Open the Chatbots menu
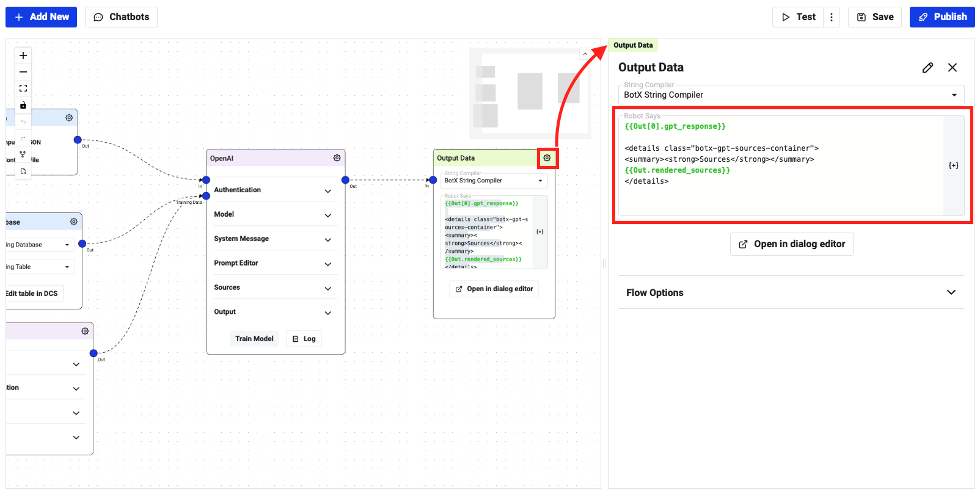Screen dimensions: 980x495 pyautogui.click(x=121, y=17)
